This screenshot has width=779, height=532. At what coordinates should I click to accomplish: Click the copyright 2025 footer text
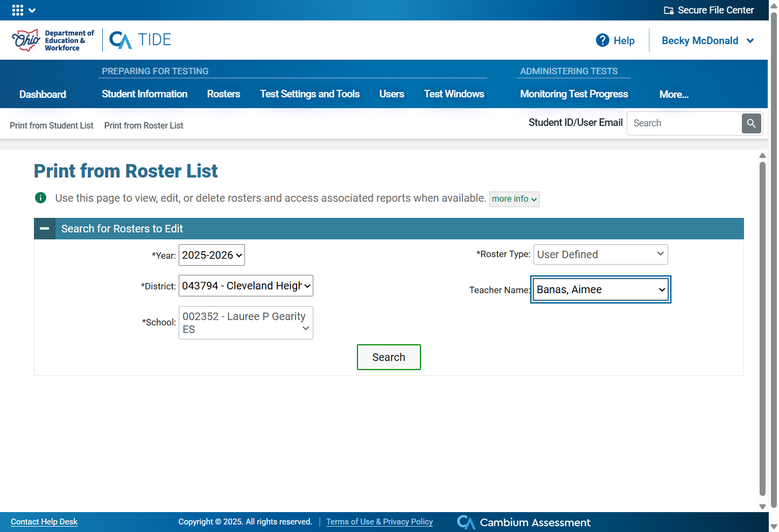click(x=245, y=522)
